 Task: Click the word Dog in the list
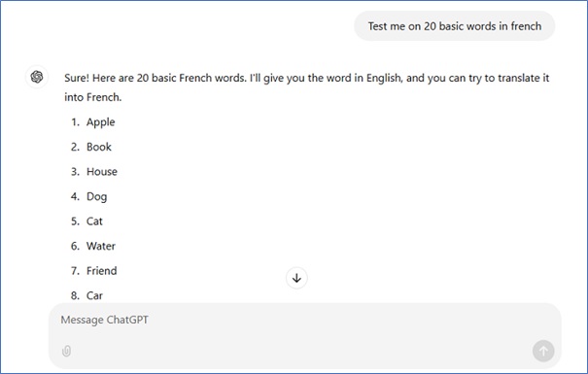coord(97,197)
